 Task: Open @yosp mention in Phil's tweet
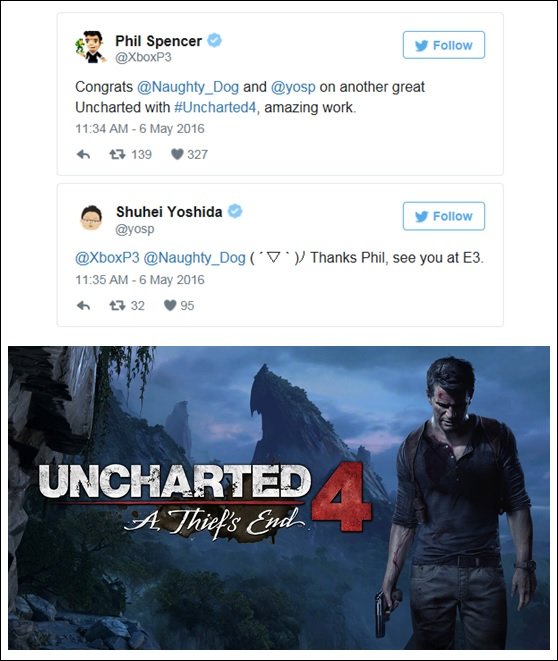pos(293,87)
